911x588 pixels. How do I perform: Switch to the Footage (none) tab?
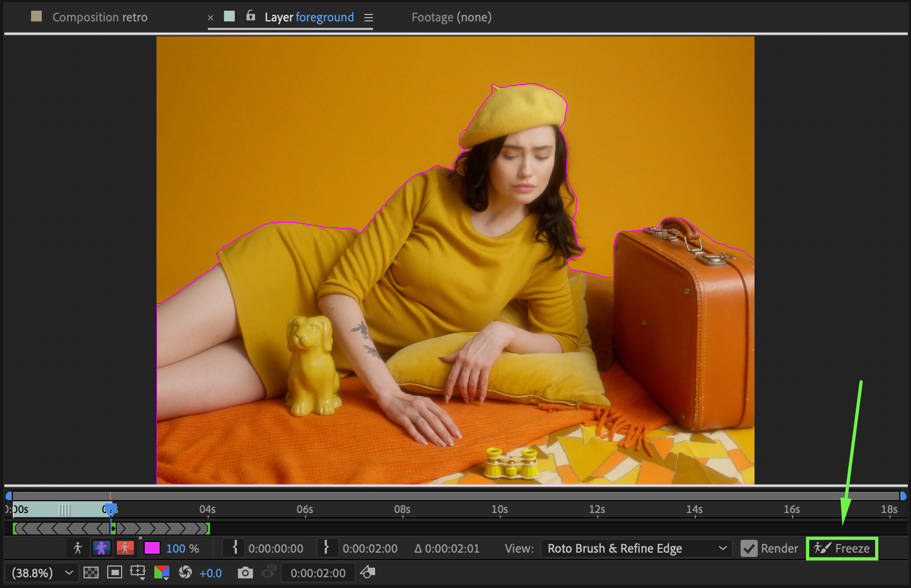click(x=451, y=17)
